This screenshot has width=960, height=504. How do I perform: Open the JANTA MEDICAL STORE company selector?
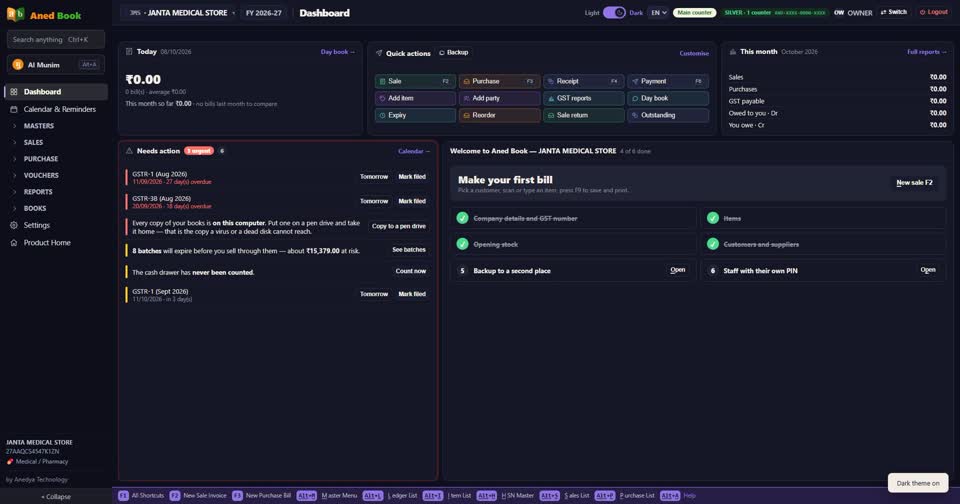tap(178, 13)
